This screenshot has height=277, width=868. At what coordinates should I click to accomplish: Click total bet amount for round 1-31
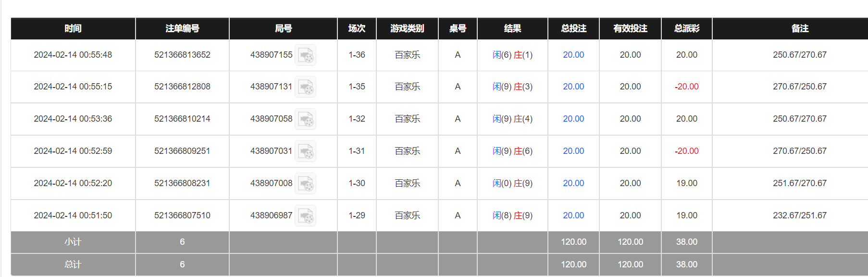click(573, 151)
